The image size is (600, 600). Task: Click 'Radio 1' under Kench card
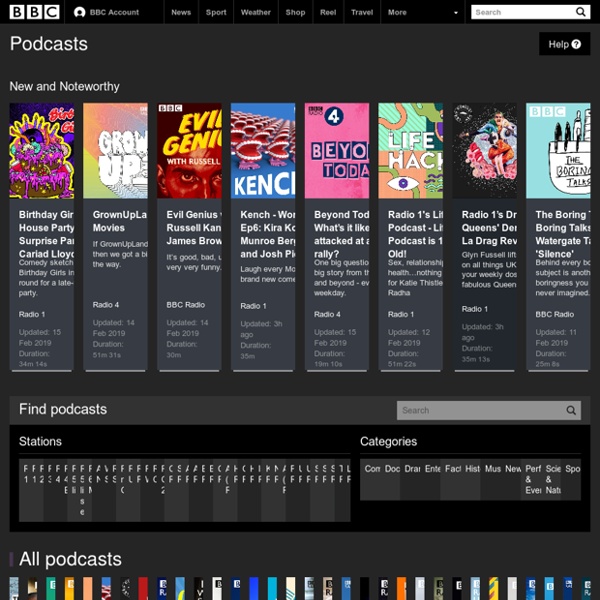coord(253,306)
